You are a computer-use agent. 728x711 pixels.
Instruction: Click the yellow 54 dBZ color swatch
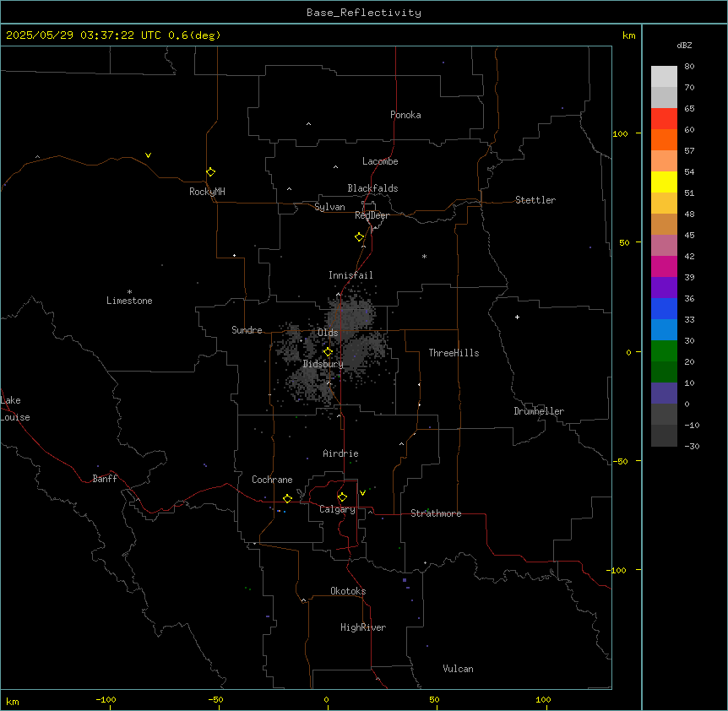point(664,182)
